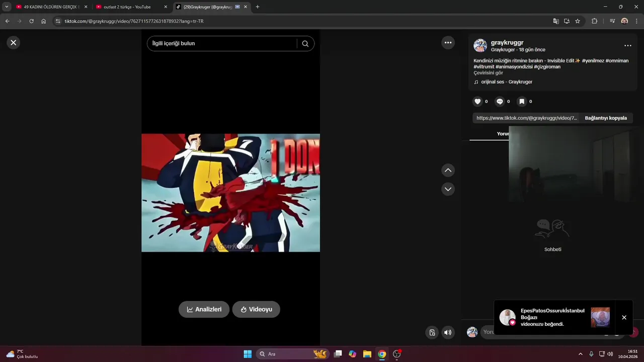Translate this page icon

556,21
